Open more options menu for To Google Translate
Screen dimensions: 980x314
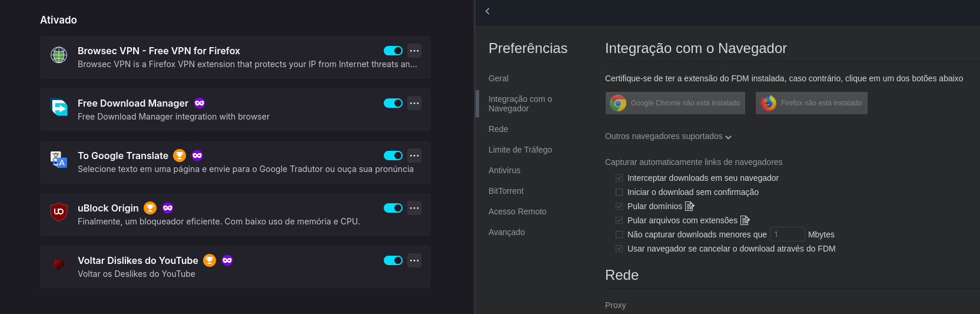[x=414, y=156]
